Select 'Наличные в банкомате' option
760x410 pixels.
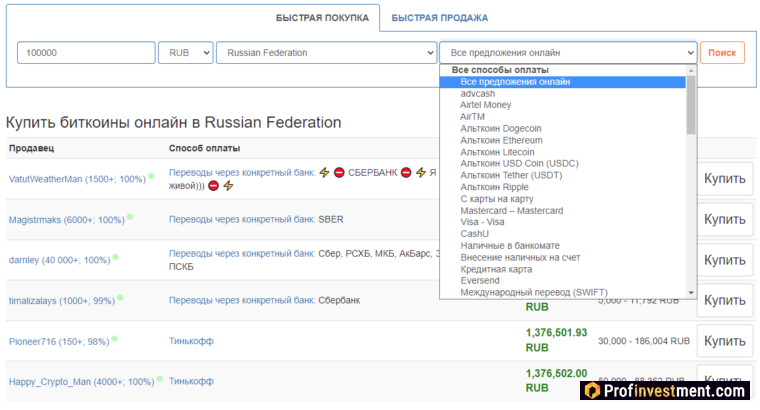[510, 245]
